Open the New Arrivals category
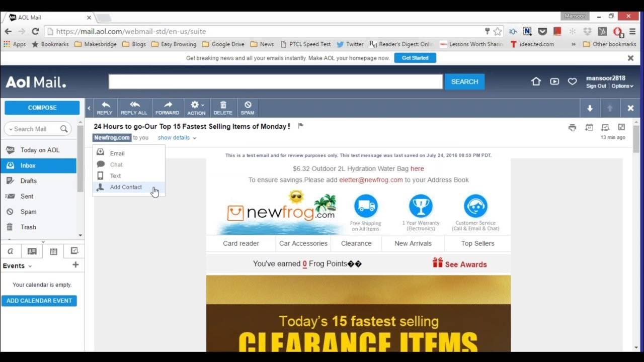 tap(413, 243)
